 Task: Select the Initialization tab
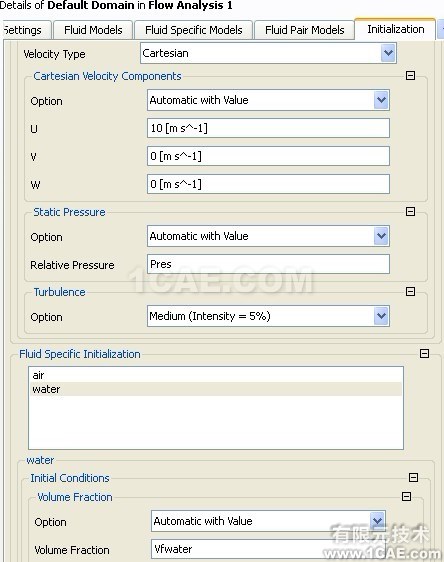coord(395,29)
